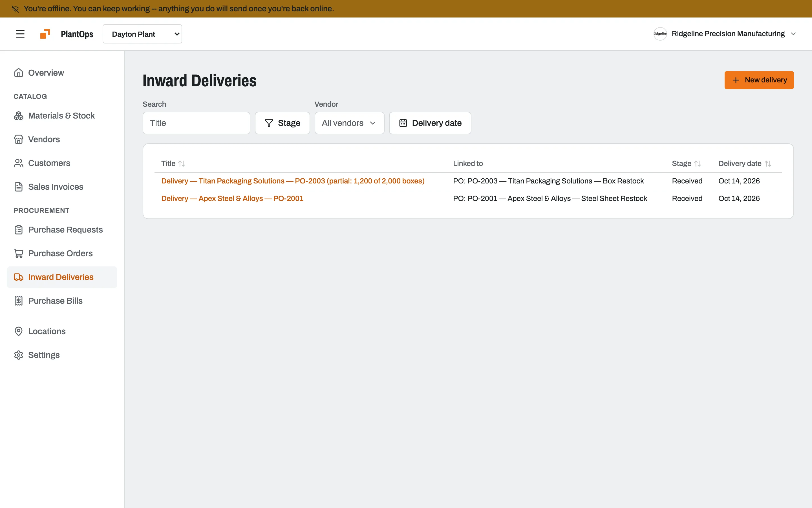
Task: Click the New delivery button
Action: coord(759,80)
